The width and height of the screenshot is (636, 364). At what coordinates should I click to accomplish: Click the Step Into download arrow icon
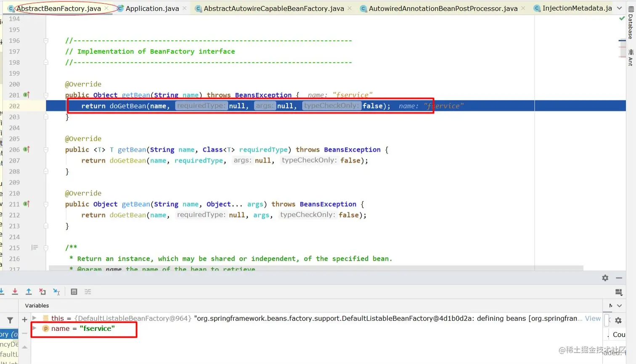pyautogui.click(x=2, y=292)
